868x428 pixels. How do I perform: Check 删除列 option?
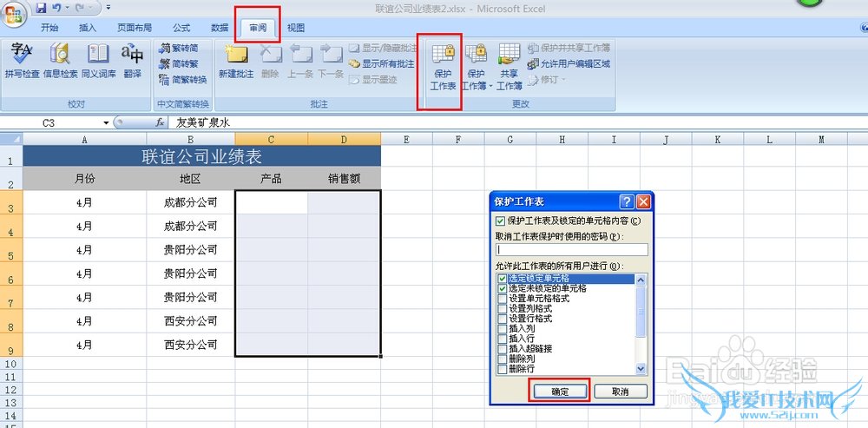point(502,359)
